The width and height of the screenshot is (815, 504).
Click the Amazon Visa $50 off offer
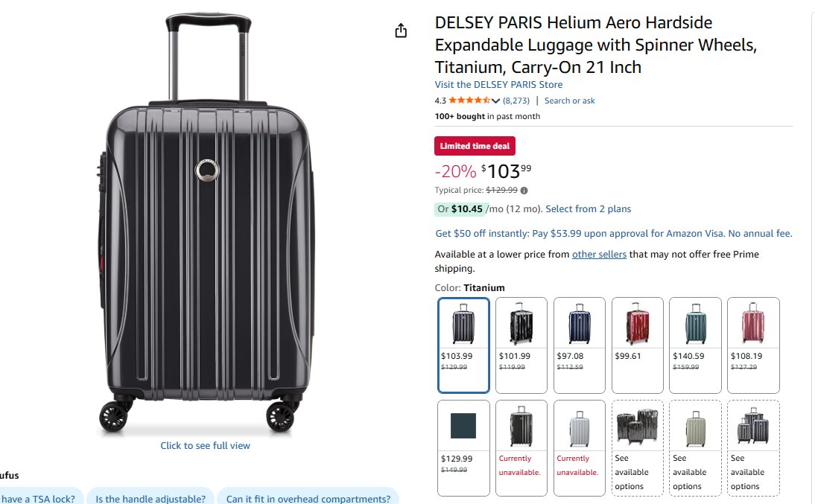pyautogui.click(x=613, y=234)
